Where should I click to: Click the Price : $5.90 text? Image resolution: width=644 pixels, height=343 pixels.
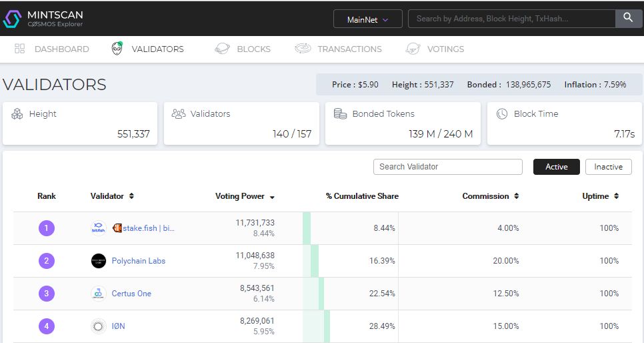(355, 84)
